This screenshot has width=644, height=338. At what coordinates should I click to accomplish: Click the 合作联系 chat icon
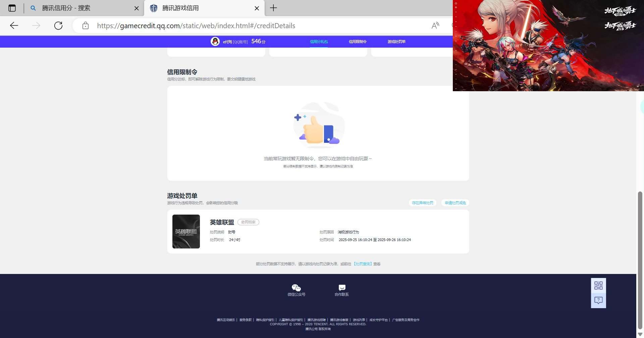(x=342, y=288)
